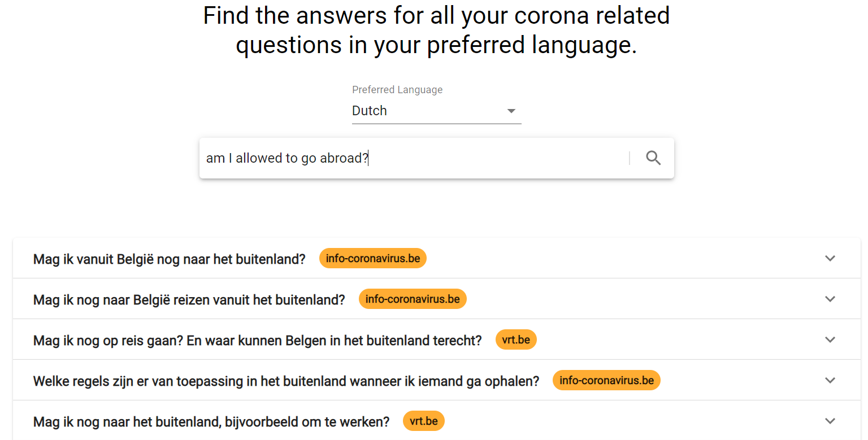Click vrt.be tag on 'op reis gaan' question
This screenshot has width=868, height=440.
[x=516, y=340]
